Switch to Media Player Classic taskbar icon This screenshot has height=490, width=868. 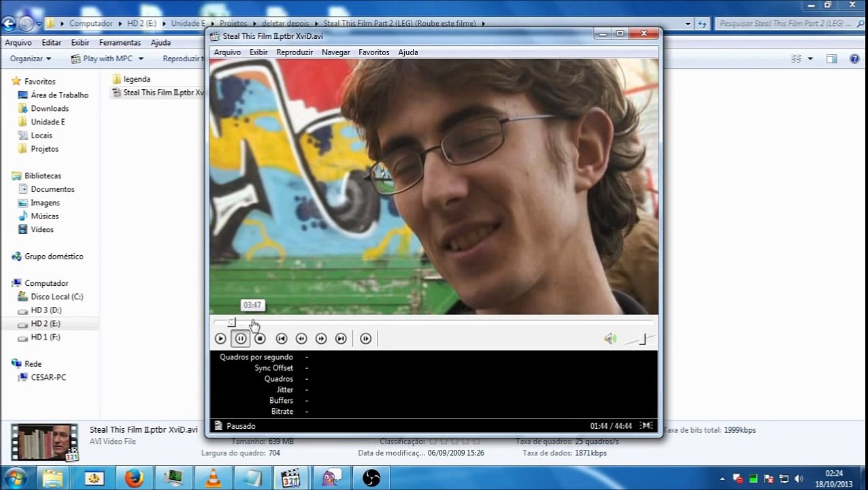coord(291,478)
